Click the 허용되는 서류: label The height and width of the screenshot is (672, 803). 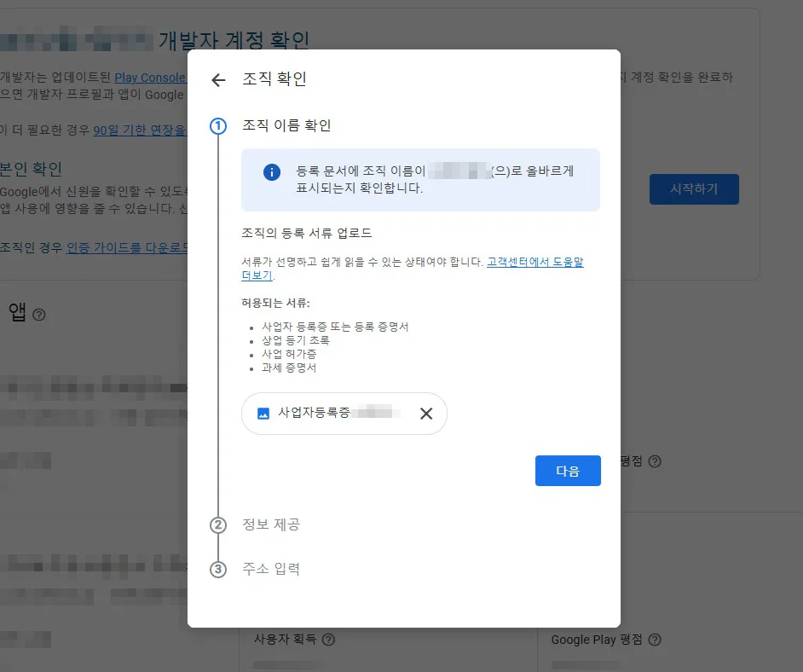pyautogui.click(x=275, y=303)
